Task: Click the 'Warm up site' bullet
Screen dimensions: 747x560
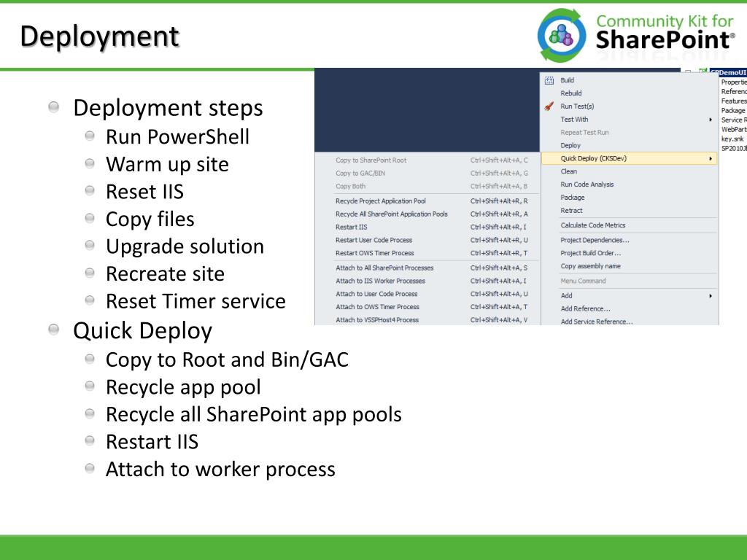Action: click(x=167, y=164)
